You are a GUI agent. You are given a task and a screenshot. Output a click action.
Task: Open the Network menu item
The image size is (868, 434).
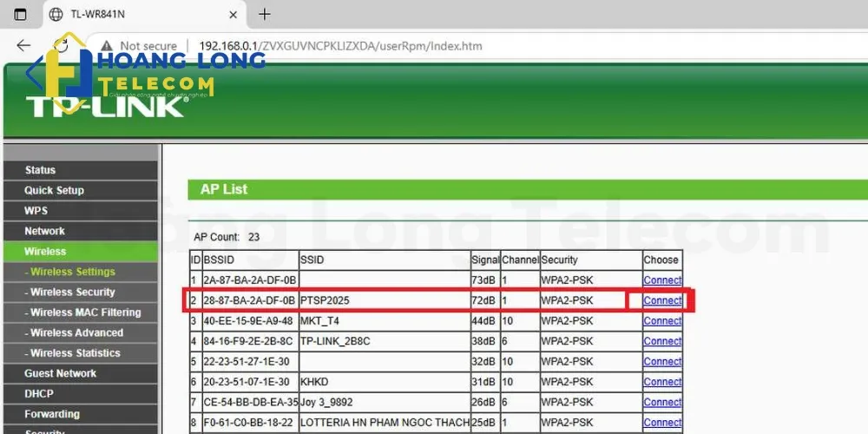81,231
